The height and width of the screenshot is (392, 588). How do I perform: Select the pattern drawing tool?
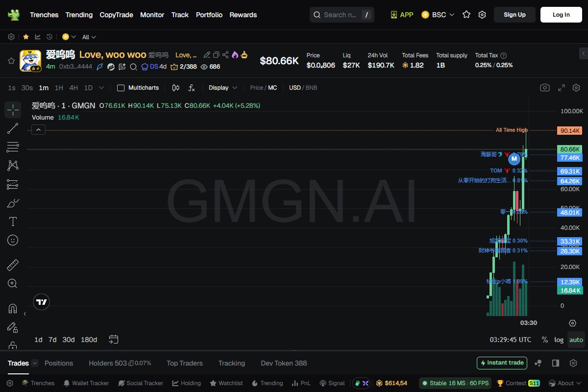click(13, 166)
